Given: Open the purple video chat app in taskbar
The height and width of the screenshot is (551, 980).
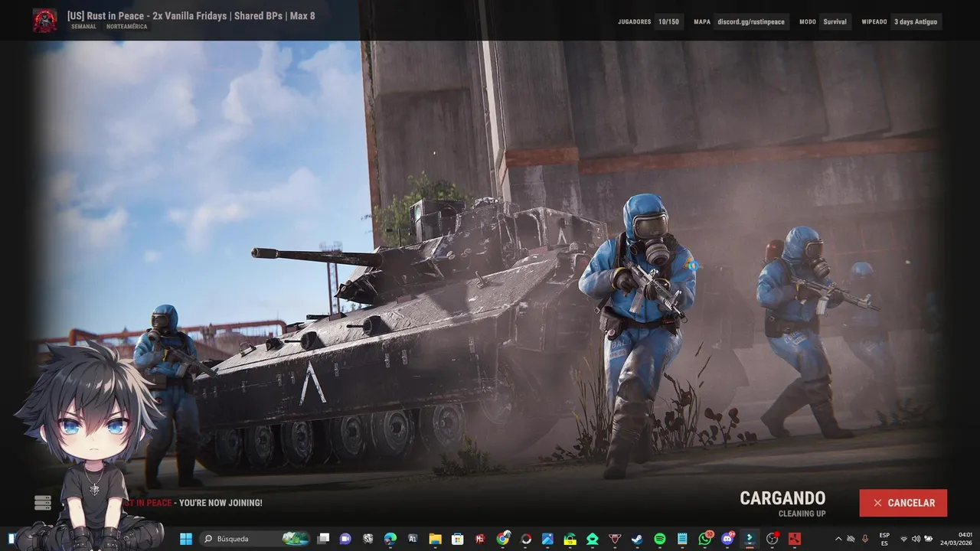Looking at the screenshot, I should 345,539.
